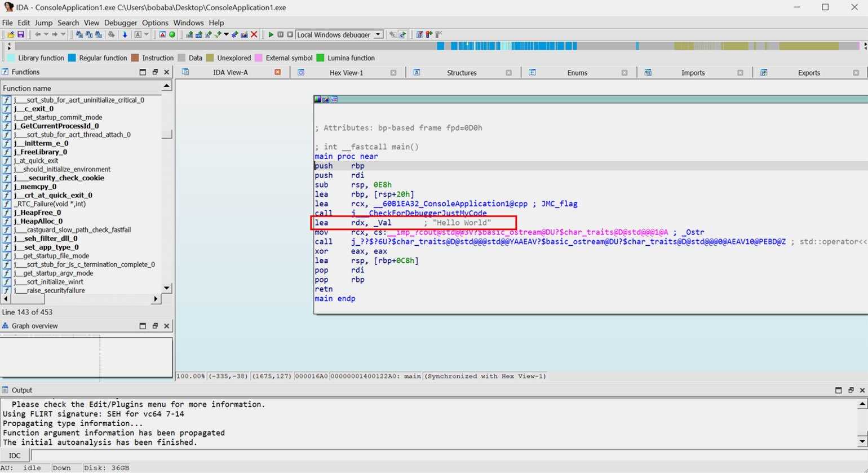Click the Save database icon
Image resolution: width=868 pixels, height=473 pixels.
coord(21,34)
